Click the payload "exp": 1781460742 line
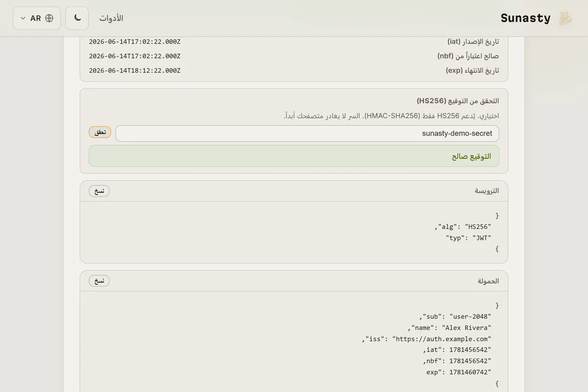This screenshot has height=392, width=588. point(459,372)
